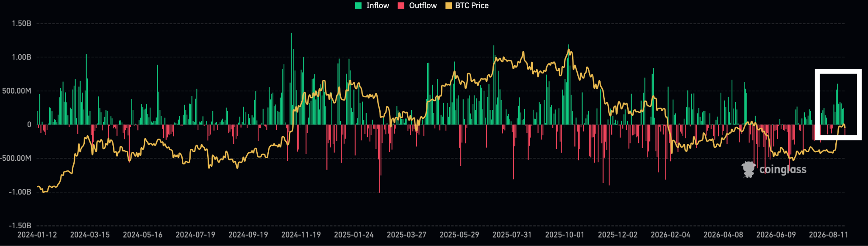Viewport: 868px width, 246px height.
Task: Click the 2026-04-08 date label
Action: click(723, 235)
